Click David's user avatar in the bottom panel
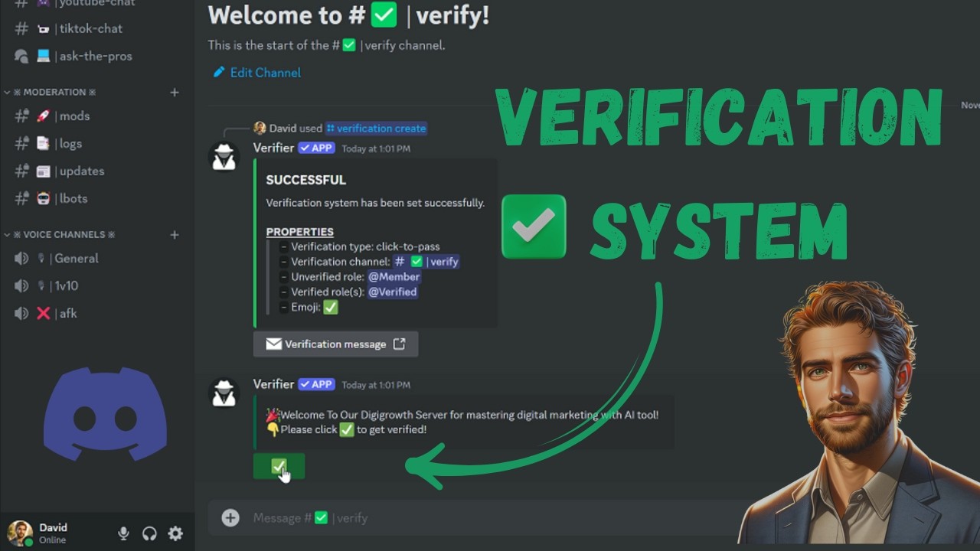Image resolution: width=980 pixels, height=551 pixels. [20, 533]
